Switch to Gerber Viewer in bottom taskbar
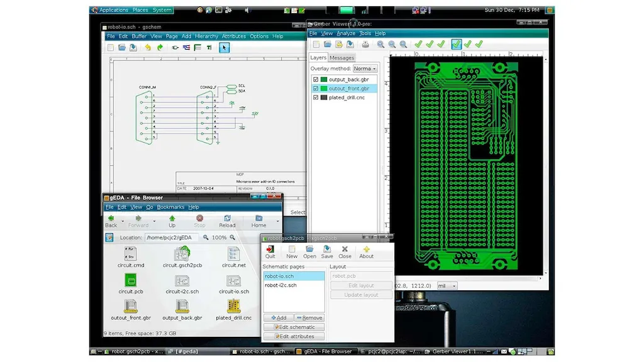Image resolution: width=644 pixels, height=362 pixels. coord(454,351)
